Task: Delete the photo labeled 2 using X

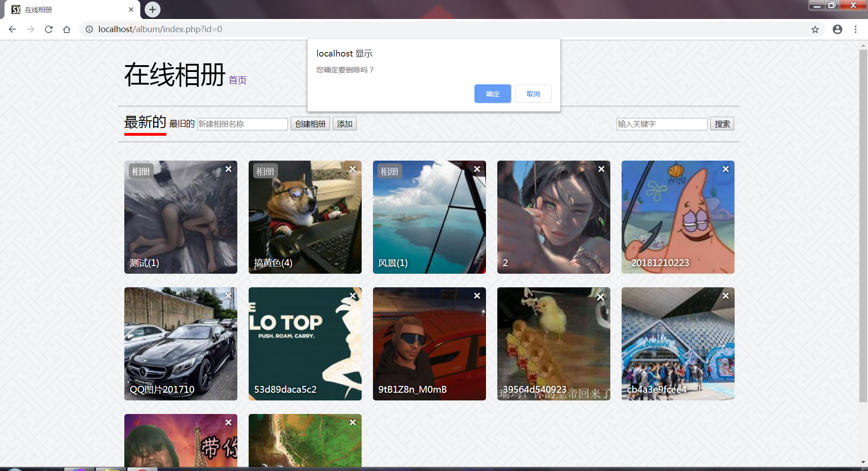Action: 601,169
